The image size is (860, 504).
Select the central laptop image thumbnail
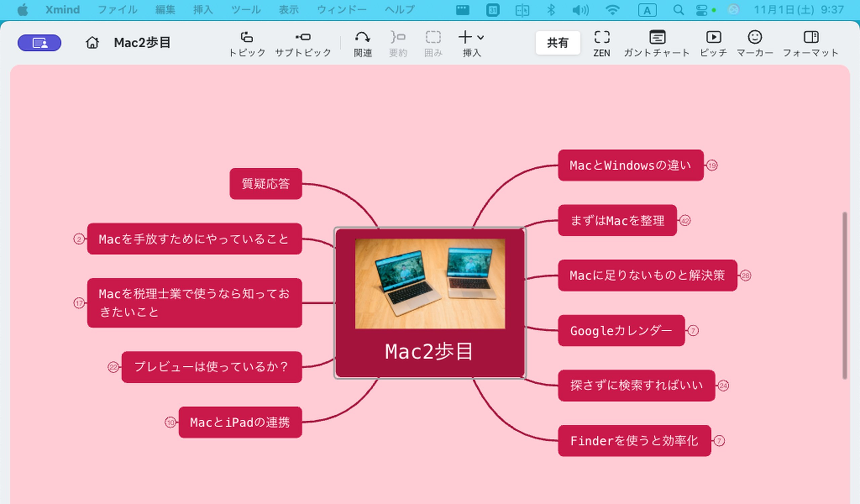[430, 284]
